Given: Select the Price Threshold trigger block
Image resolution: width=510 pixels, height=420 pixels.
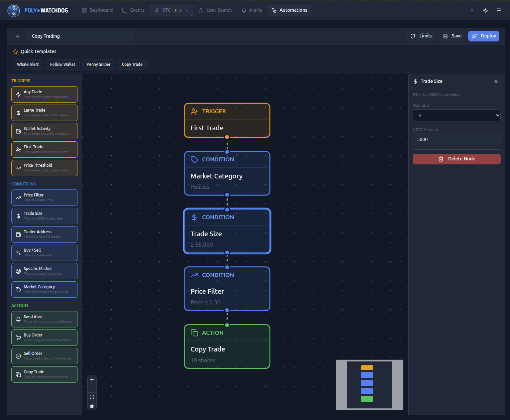Looking at the screenshot, I should coord(44,168).
